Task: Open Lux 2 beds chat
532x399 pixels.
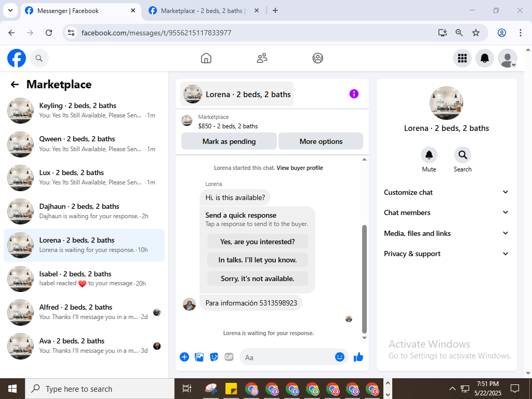Action: tap(84, 178)
